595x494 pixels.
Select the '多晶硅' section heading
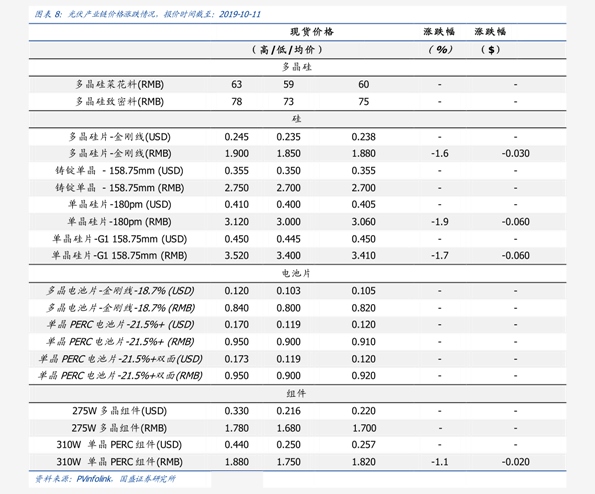(297, 67)
